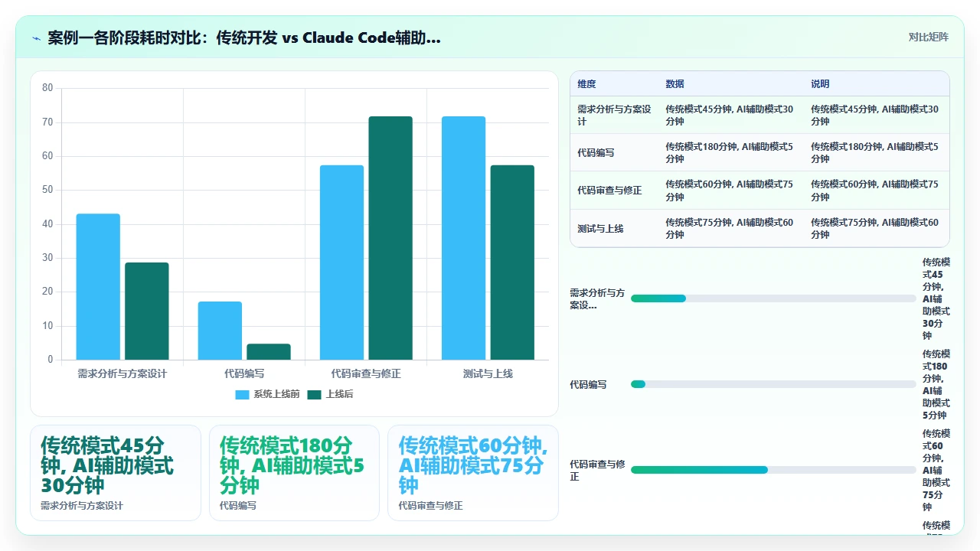Click 说明 cell in 测试与上线 row
980x551 pixels.
[875, 229]
